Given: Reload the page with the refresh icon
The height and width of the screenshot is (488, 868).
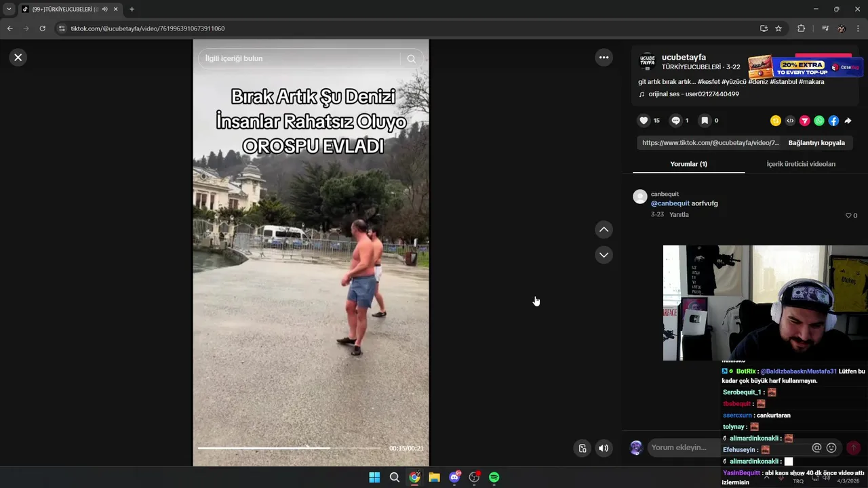Looking at the screenshot, I should point(42,28).
